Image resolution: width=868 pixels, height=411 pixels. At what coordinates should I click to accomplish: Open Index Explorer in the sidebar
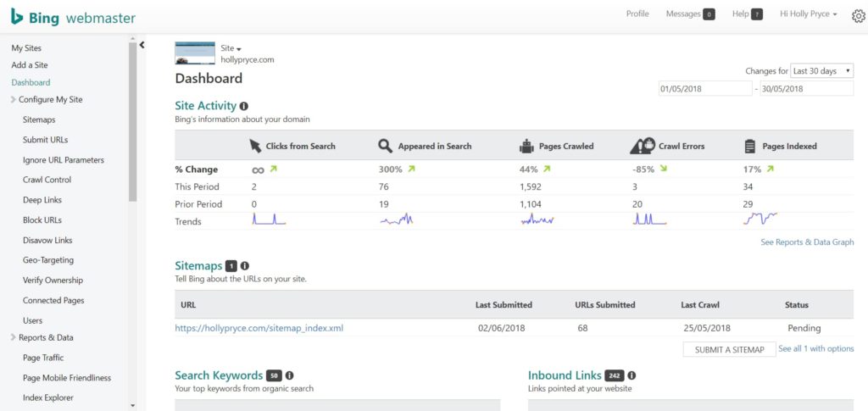tap(48, 397)
